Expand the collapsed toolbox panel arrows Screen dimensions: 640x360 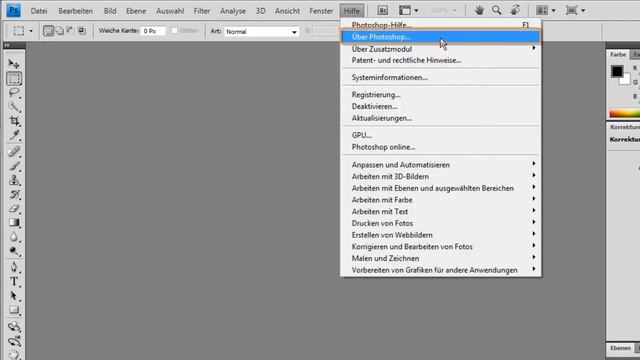tap(7, 45)
